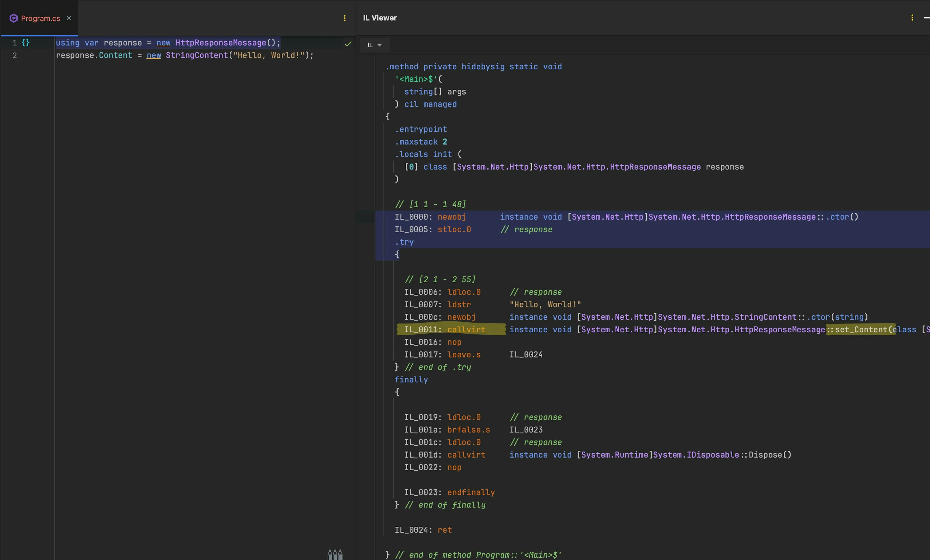Viewport: 930px width, 560px height.
Task: Click the green inspection checkmark in editor
Action: (348, 44)
